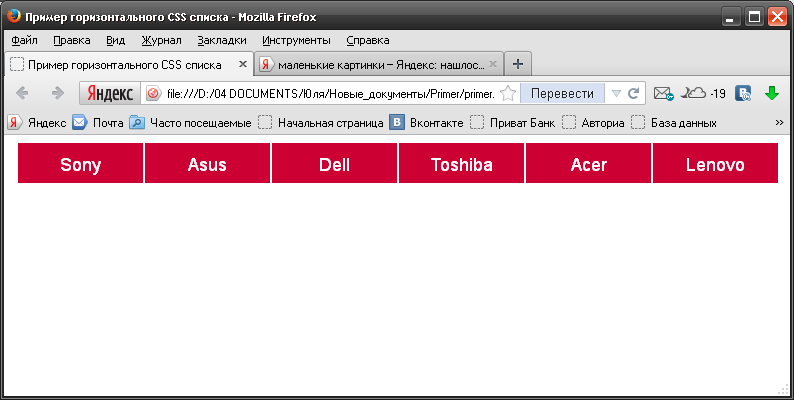Open a new tab with the plus button
The image size is (794, 400).
pyautogui.click(x=518, y=64)
